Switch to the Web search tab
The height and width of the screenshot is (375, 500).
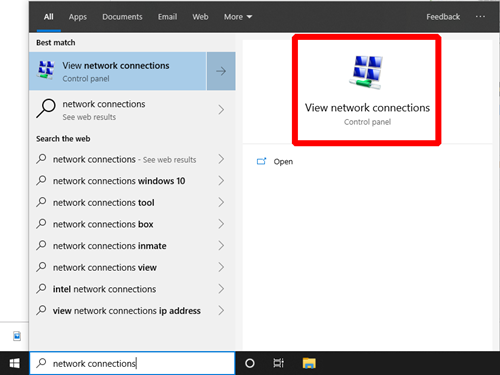pyautogui.click(x=200, y=17)
